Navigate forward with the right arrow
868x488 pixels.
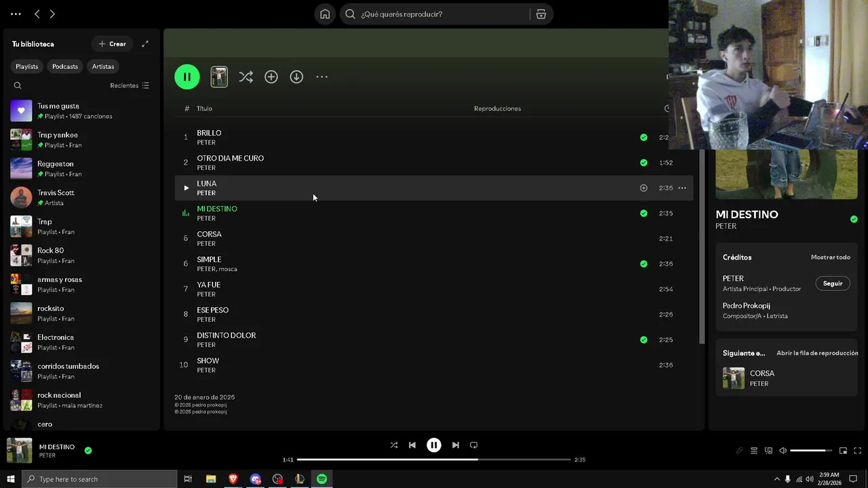click(x=52, y=14)
